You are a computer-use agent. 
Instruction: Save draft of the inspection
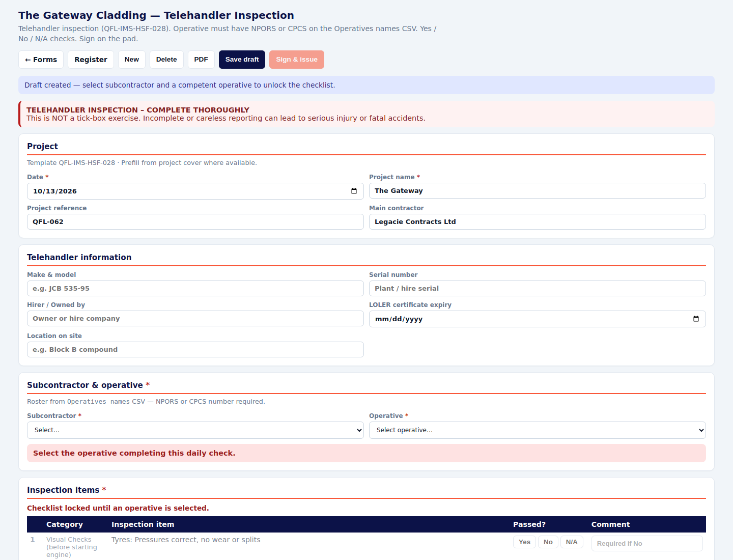coord(242,60)
